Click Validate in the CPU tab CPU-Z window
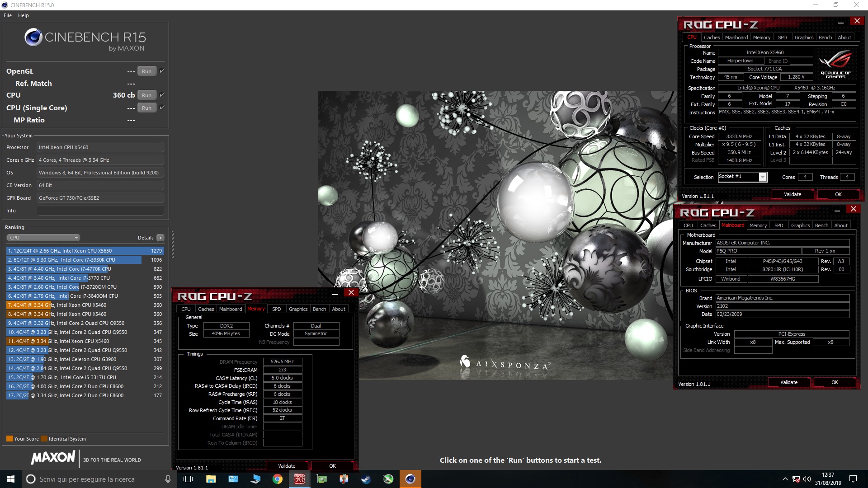This screenshot has width=868, height=488. (x=793, y=194)
